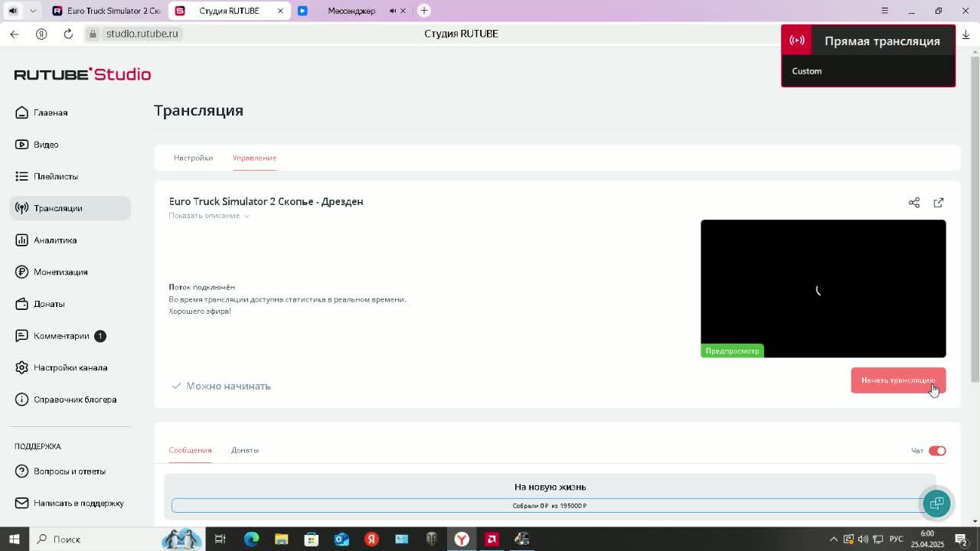
Task: Click the Прямая трансляция notification
Action: click(x=868, y=56)
